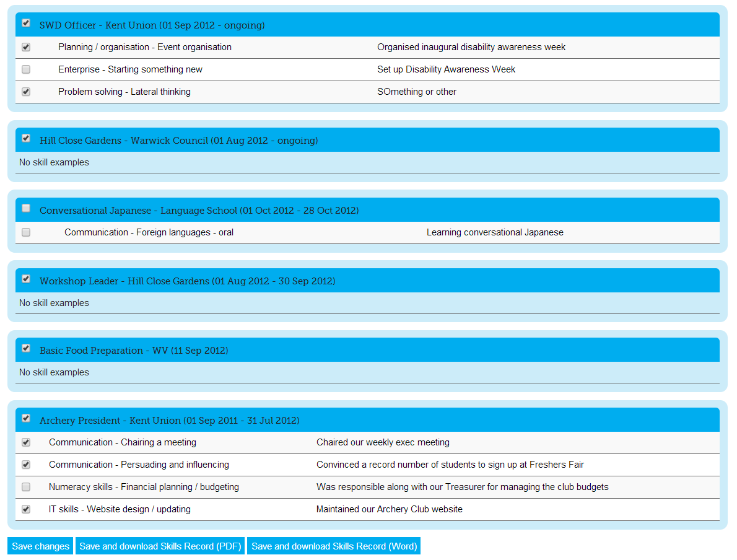
Task: Uncheck Communication - Chairing a meeting checkbox
Action: click(26, 442)
